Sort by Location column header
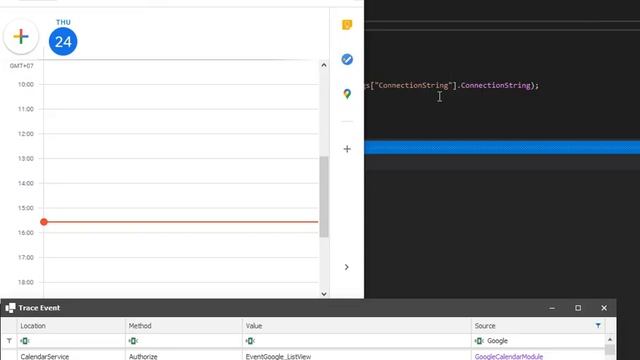Viewport: 640px width, 360px height. point(71,326)
